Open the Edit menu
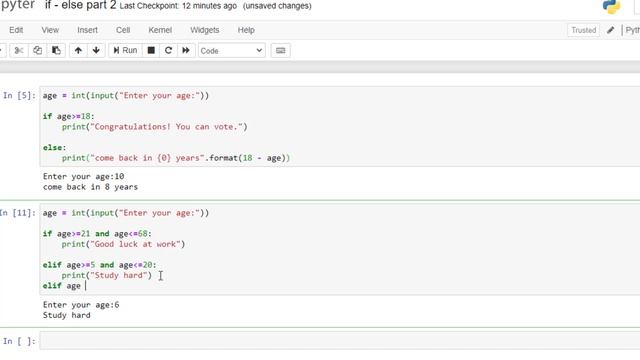This screenshot has height=360, width=640. tap(16, 30)
